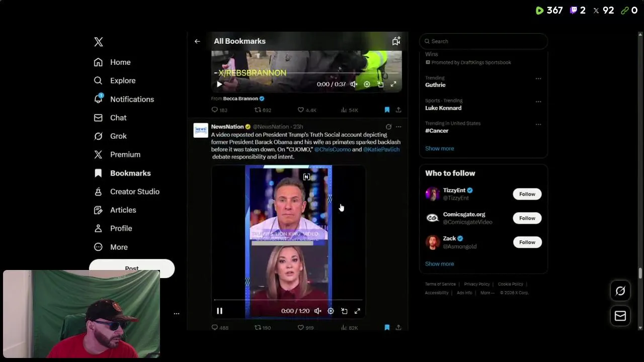Fullscreen the NewsNation video
This screenshot has height=362, width=644.
(x=357, y=311)
